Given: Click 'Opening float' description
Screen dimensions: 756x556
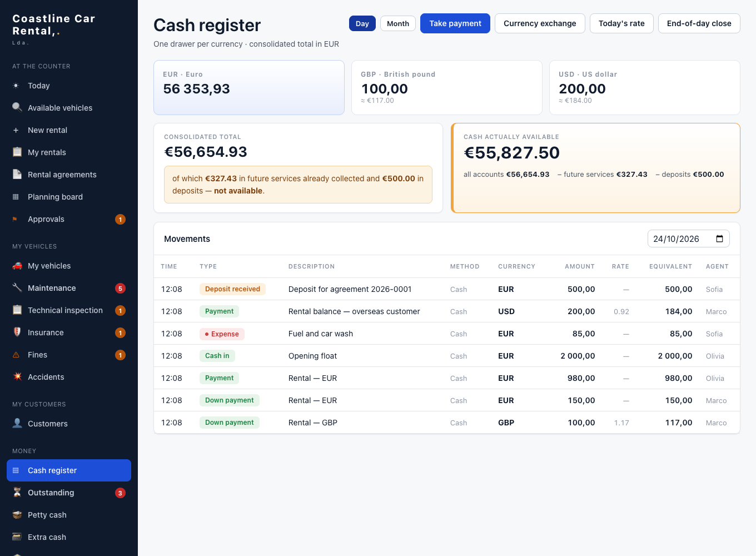Looking at the screenshot, I should tap(312, 356).
